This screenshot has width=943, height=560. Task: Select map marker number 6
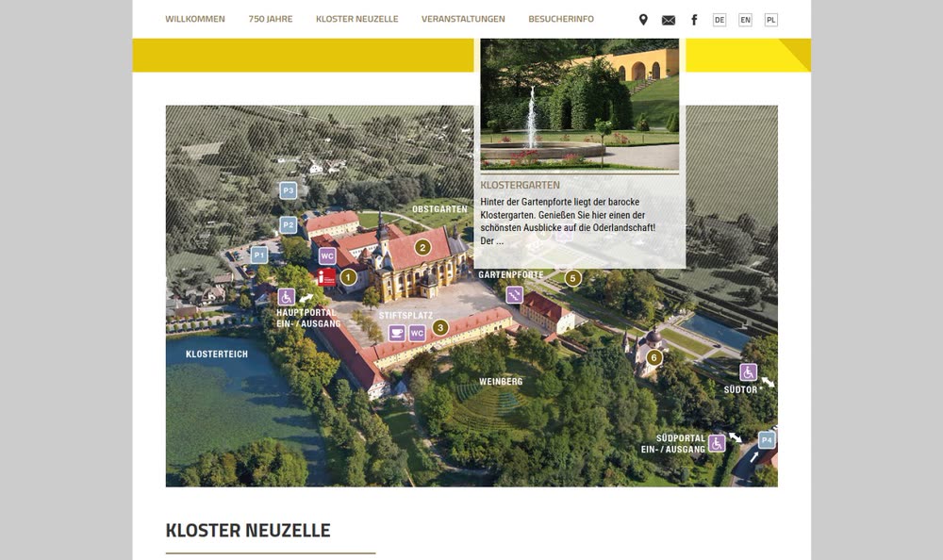[653, 358]
